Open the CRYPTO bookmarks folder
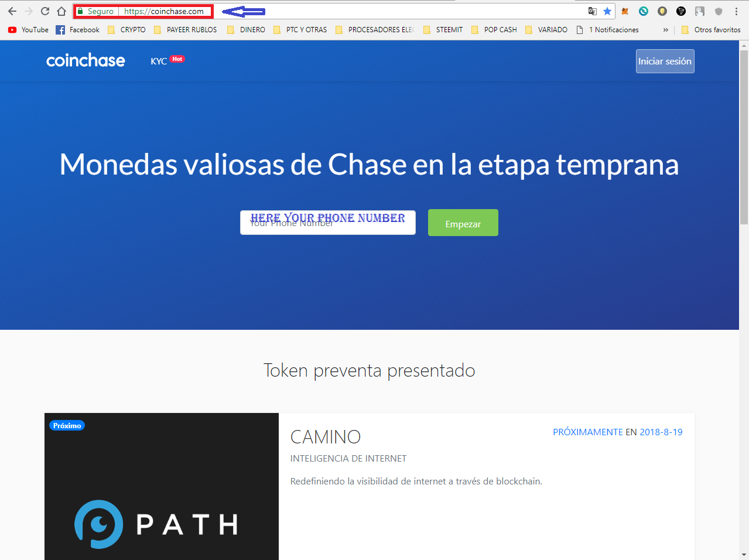The width and height of the screenshot is (749, 560). pos(126,29)
